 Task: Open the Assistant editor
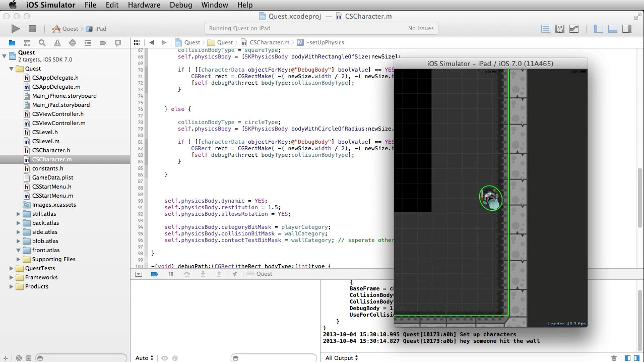tap(559, 29)
